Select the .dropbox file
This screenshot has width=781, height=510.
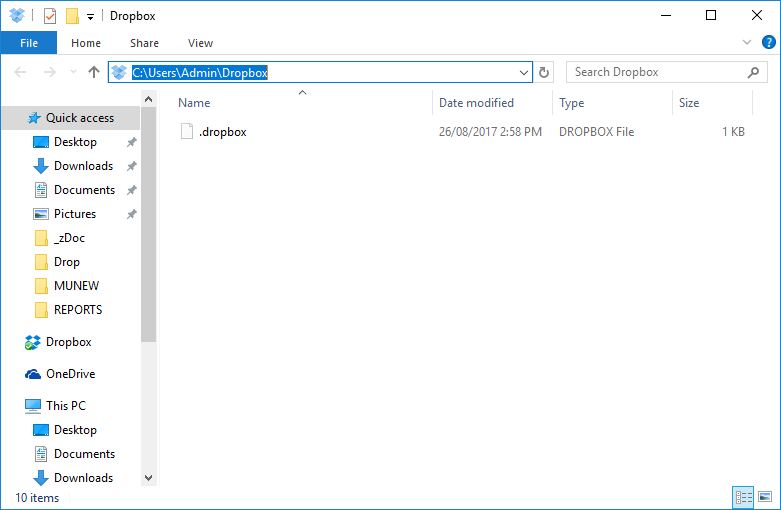223,132
